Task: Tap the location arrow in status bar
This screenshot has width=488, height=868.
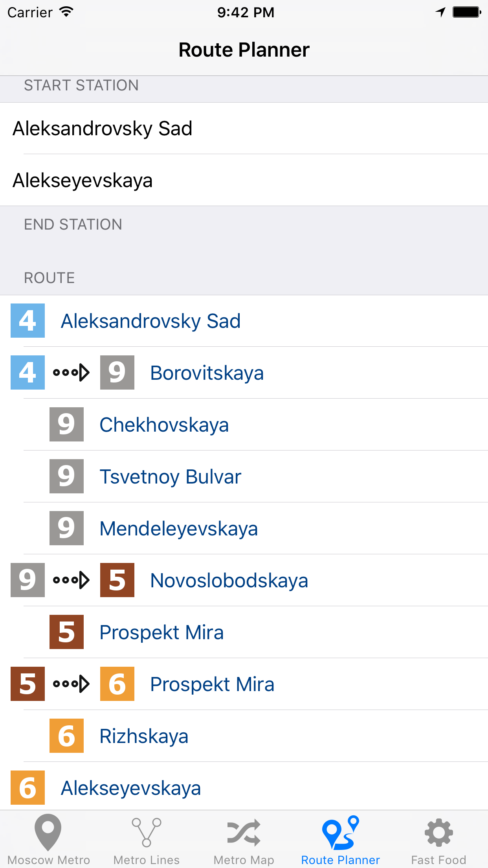Action: coord(440,12)
